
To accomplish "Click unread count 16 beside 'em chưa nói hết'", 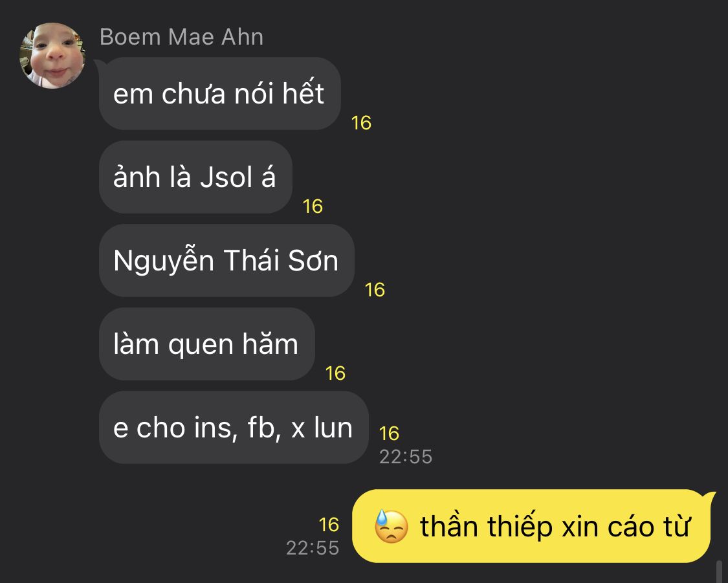I will coord(361,123).
